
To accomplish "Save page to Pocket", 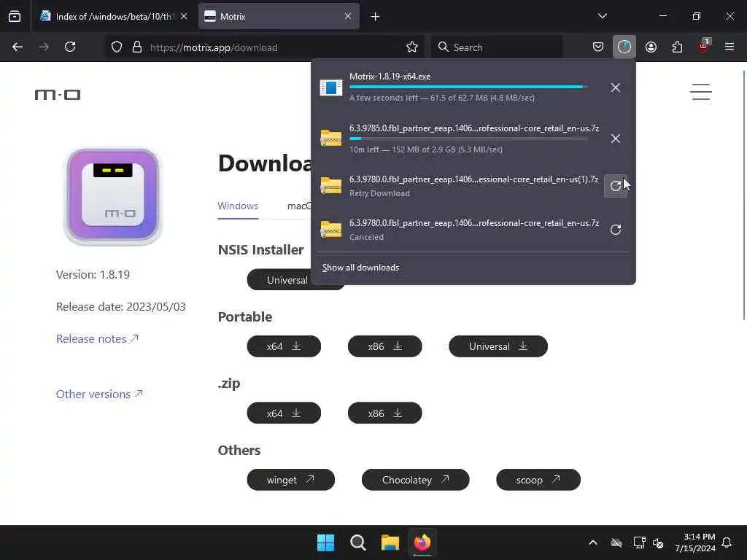I will 598,47.
